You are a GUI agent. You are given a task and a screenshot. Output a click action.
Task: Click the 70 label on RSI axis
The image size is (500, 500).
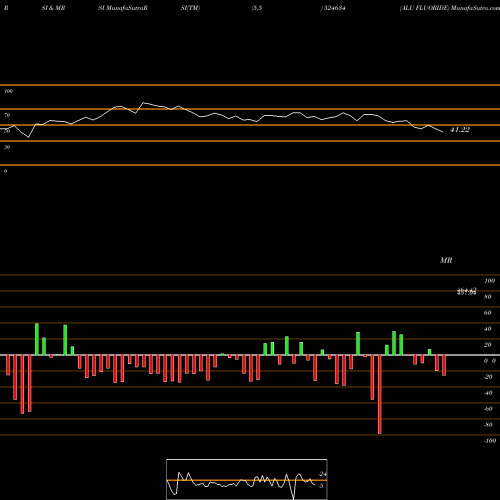tap(7, 115)
